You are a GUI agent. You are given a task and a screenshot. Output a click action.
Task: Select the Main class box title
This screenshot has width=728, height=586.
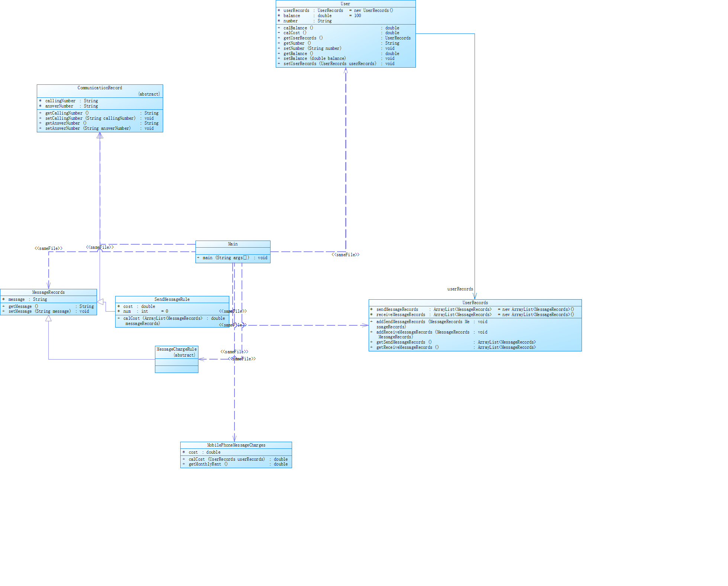[233, 244]
